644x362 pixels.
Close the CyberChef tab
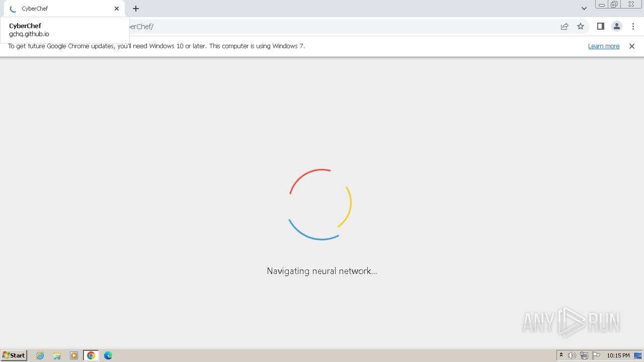pyautogui.click(x=117, y=9)
